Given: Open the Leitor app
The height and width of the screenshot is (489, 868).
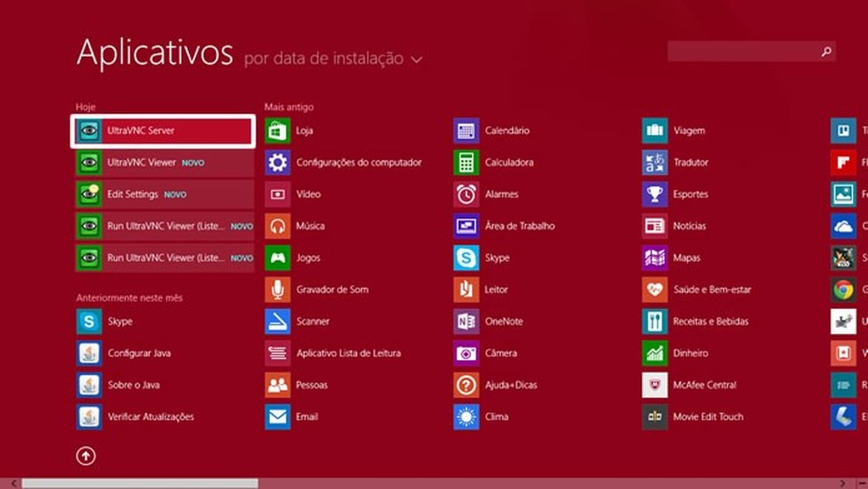Looking at the screenshot, I should [481, 290].
